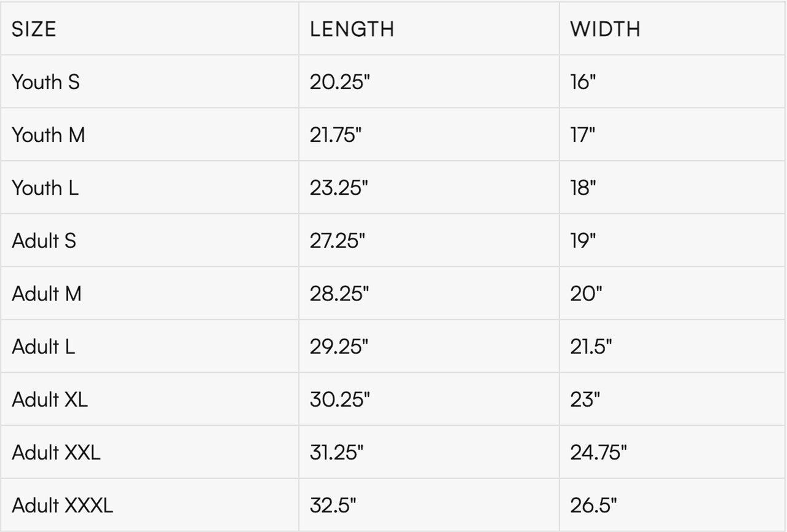Screen dimensions: 787x532
Task: Select the 21.5" width cell
Action: 591,346
